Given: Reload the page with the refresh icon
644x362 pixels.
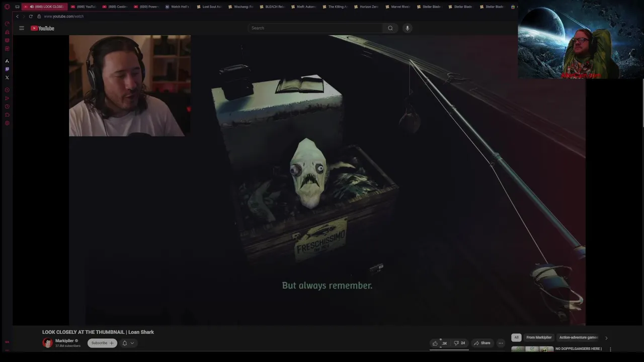Looking at the screenshot, I should (31, 16).
